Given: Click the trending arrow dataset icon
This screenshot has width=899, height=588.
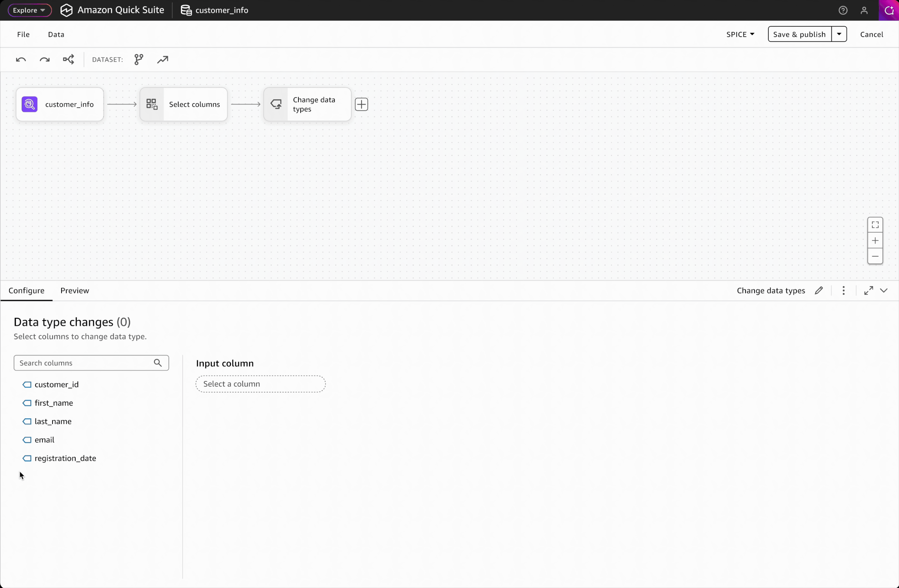Looking at the screenshot, I should [163, 60].
